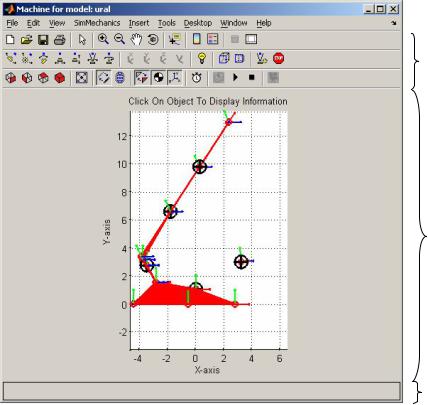Viewport: 428px width, 405px height.
Task: Select Move Camera Horizontally/Vertically tool
Action: click(60, 59)
